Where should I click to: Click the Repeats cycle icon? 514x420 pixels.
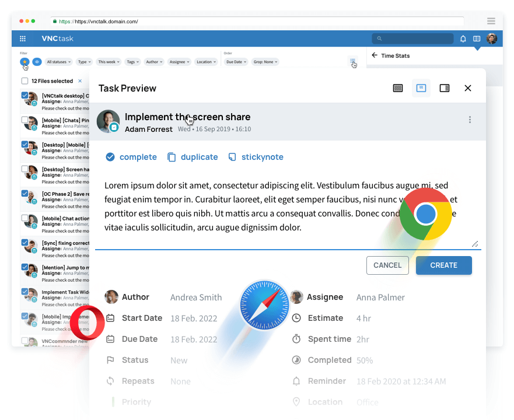pos(110,381)
